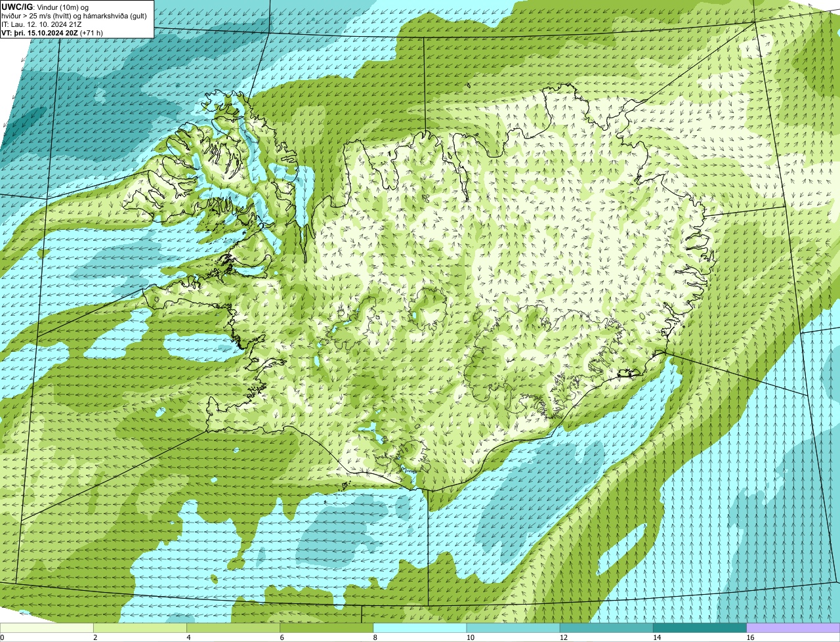The image size is (840, 642).
Task: Click the legend label '8'
Action: click(375, 637)
